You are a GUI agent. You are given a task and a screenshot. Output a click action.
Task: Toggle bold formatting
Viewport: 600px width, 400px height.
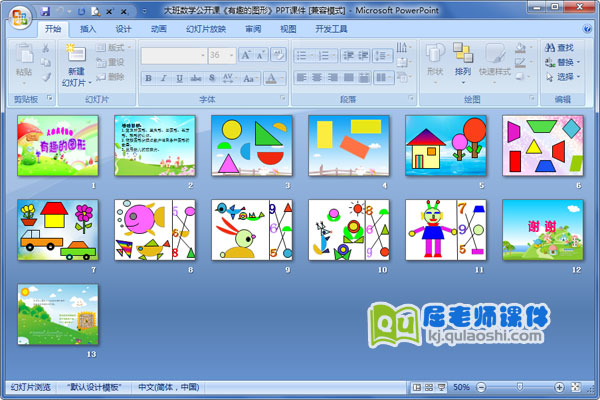pos(147,76)
